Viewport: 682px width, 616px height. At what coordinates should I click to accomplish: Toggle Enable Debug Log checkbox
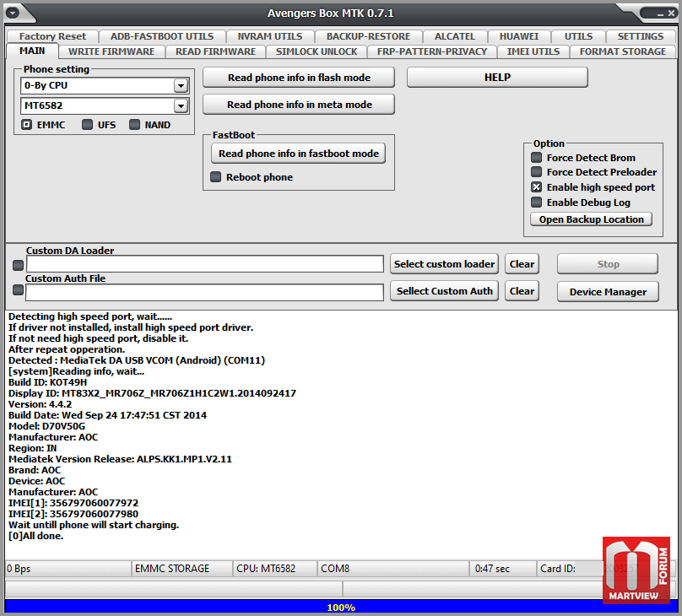pos(536,203)
